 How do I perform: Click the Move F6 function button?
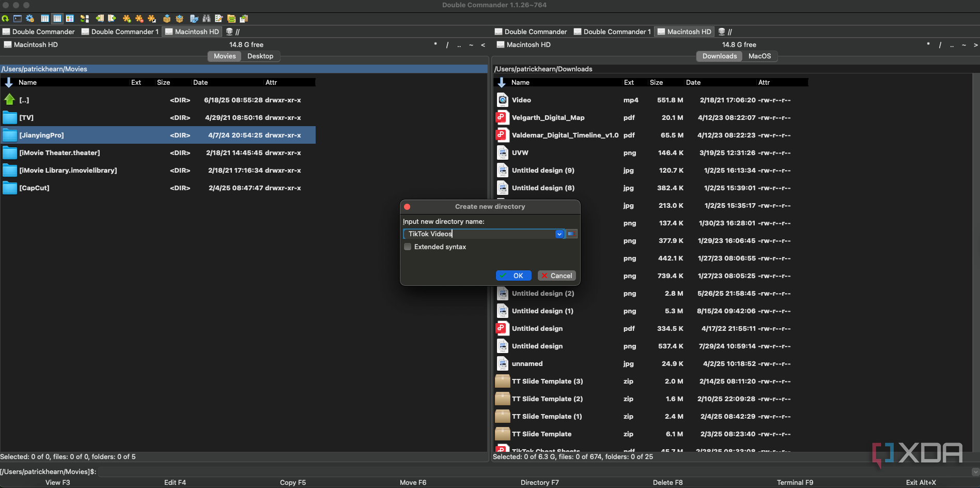click(x=413, y=482)
